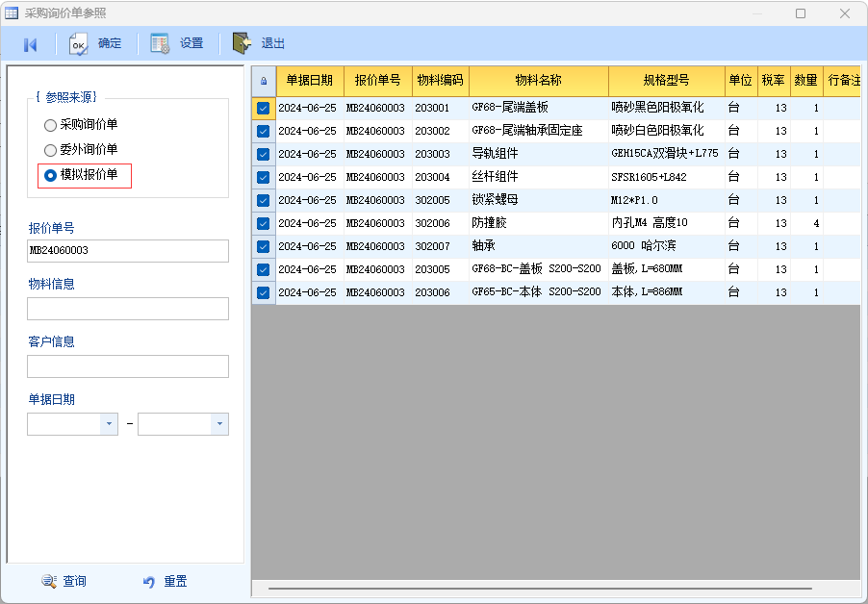This screenshot has height=604, width=868.
Task: Open the start date dropdown under 单据日期
Action: [x=109, y=424]
